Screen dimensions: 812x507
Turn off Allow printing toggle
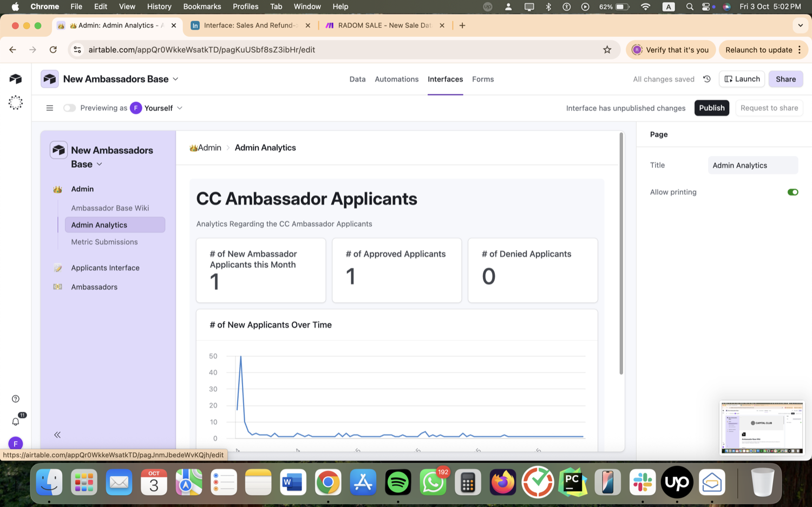[793, 192]
